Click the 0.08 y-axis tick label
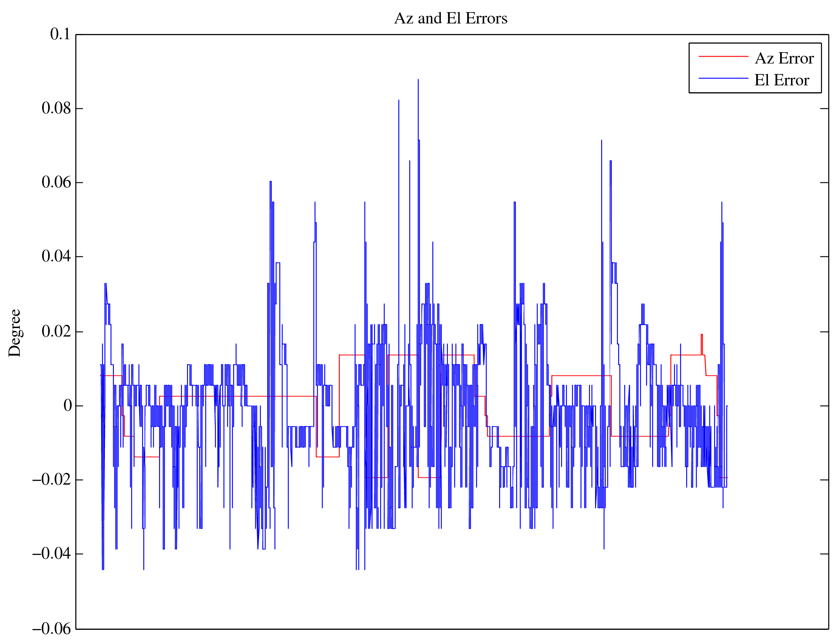The image size is (840, 644). coord(56,108)
